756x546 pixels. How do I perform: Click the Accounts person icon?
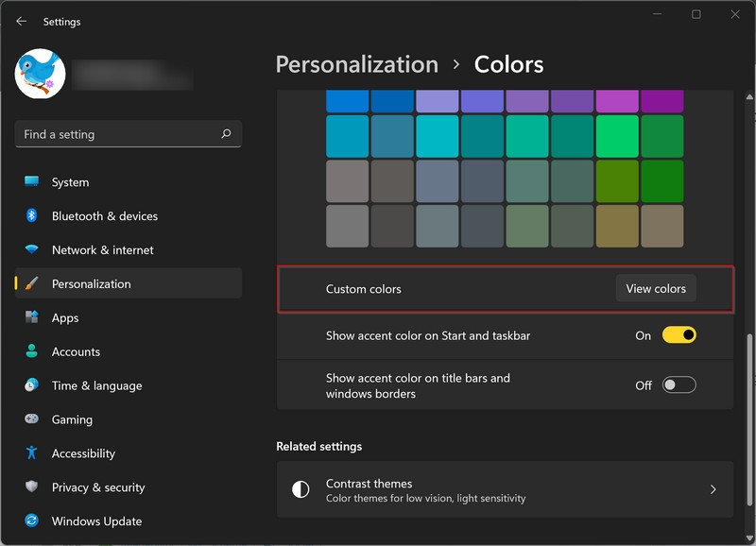pyautogui.click(x=32, y=350)
